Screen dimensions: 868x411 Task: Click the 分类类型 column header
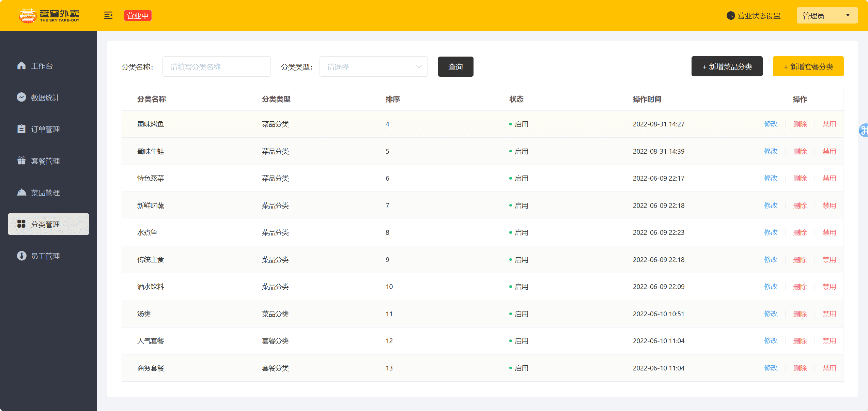point(276,99)
